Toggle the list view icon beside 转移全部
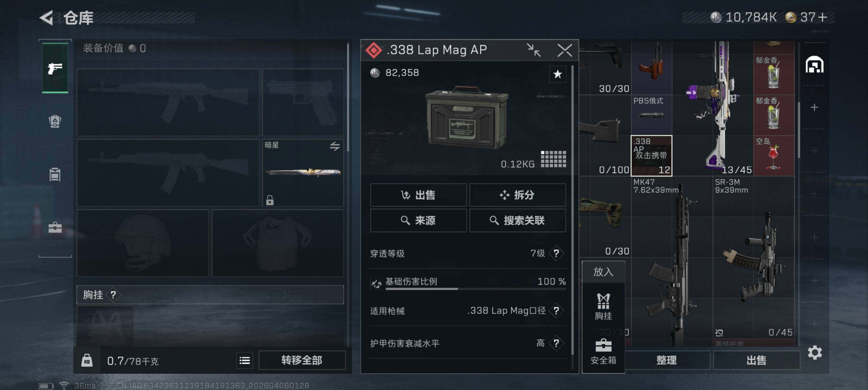 click(244, 361)
